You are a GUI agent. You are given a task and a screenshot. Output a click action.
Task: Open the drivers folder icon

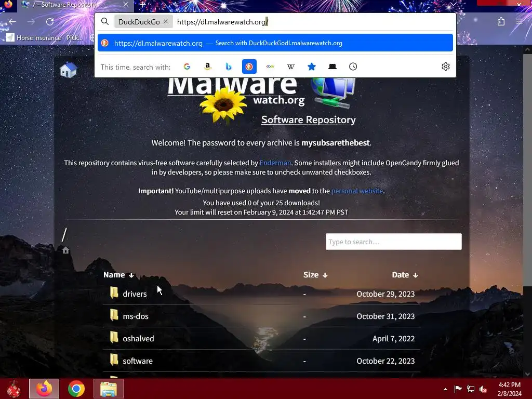point(114,293)
